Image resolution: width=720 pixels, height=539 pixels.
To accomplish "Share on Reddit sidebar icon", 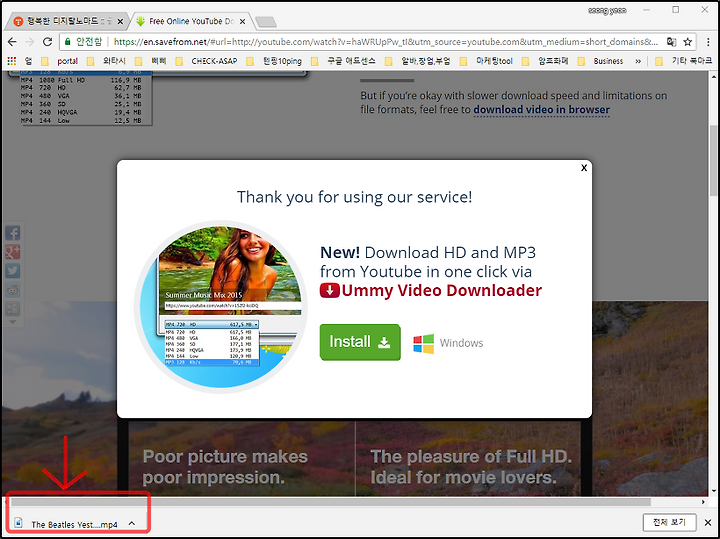I will (x=12, y=290).
